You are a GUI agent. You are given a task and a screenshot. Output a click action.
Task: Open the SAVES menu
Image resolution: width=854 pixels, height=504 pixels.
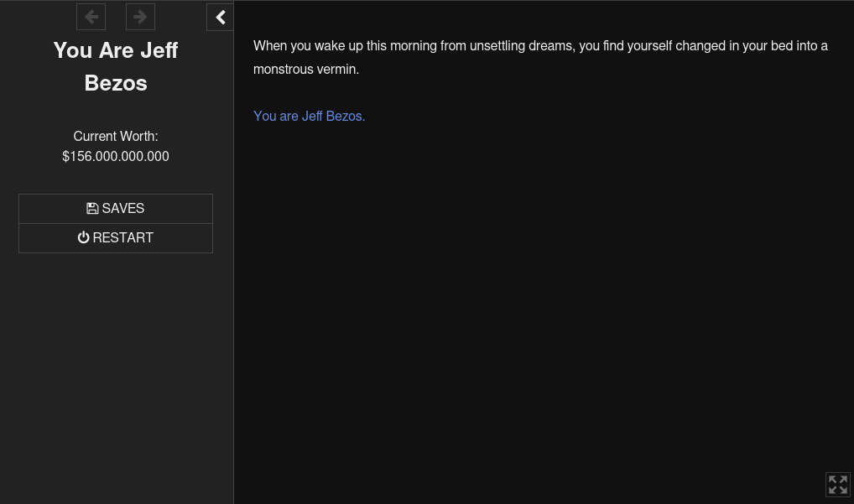pos(116,209)
